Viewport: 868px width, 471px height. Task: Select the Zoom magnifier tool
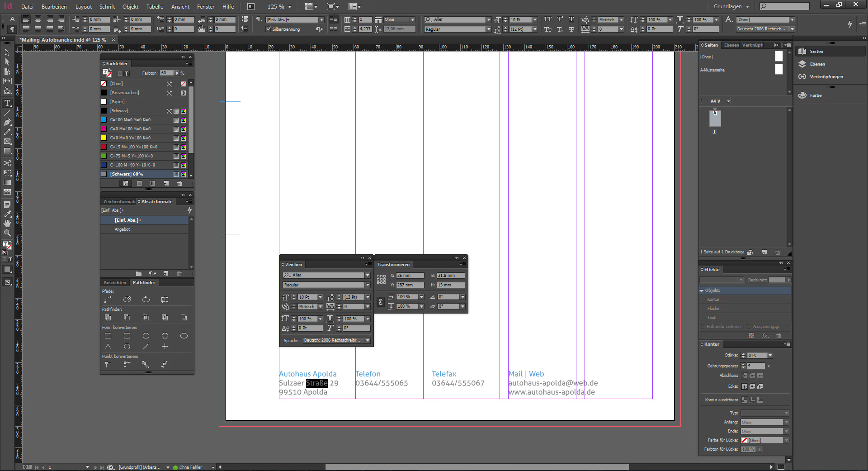click(x=7, y=233)
